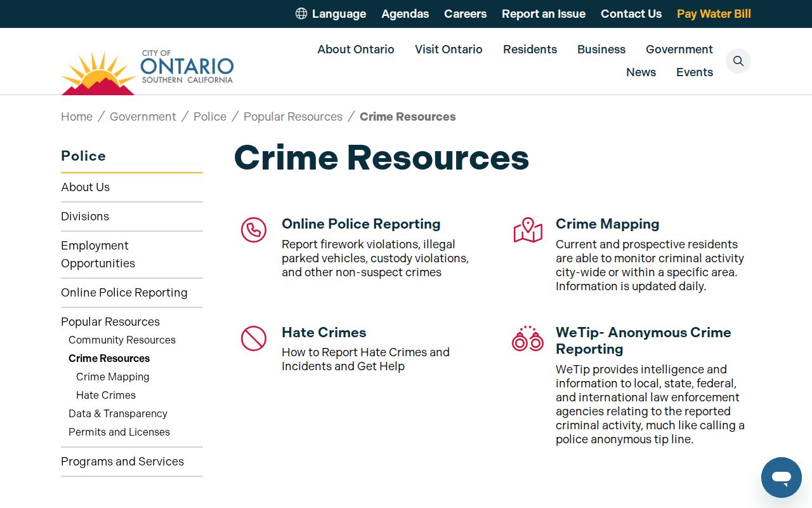Viewport: 812px width, 508px height.
Task: Open the Police sidebar heading
Action: pyautogui.click(x=83, y=156)
